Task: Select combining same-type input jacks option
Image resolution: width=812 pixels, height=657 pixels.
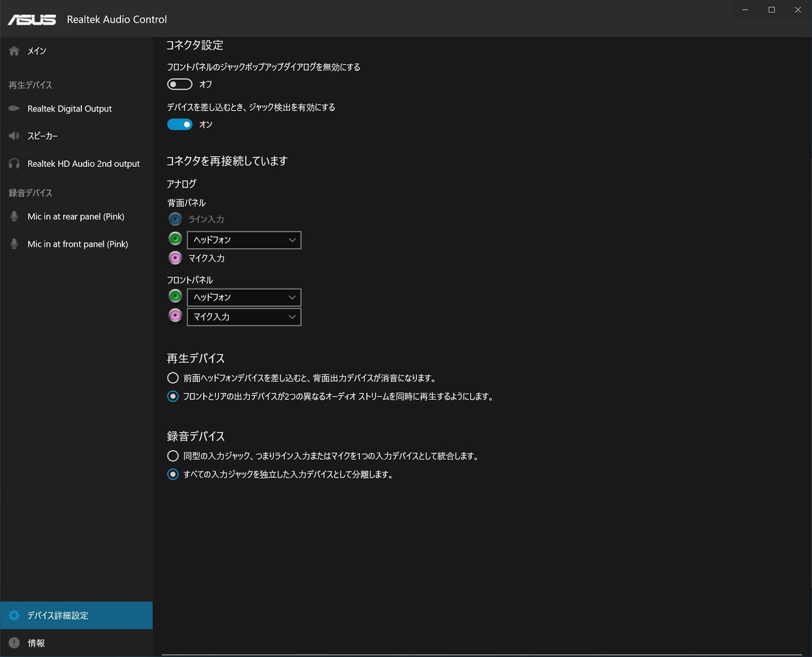Action: click(x=173, y=456)
